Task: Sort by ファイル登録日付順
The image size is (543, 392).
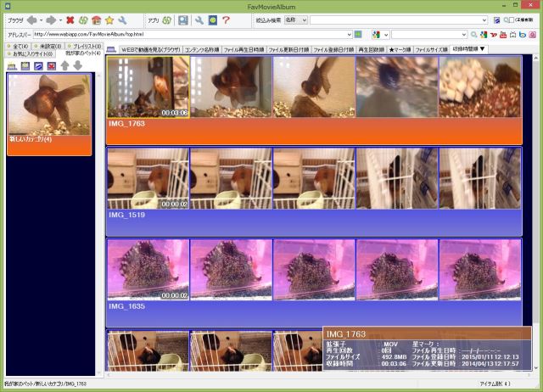Action: [x=333, y=50]
